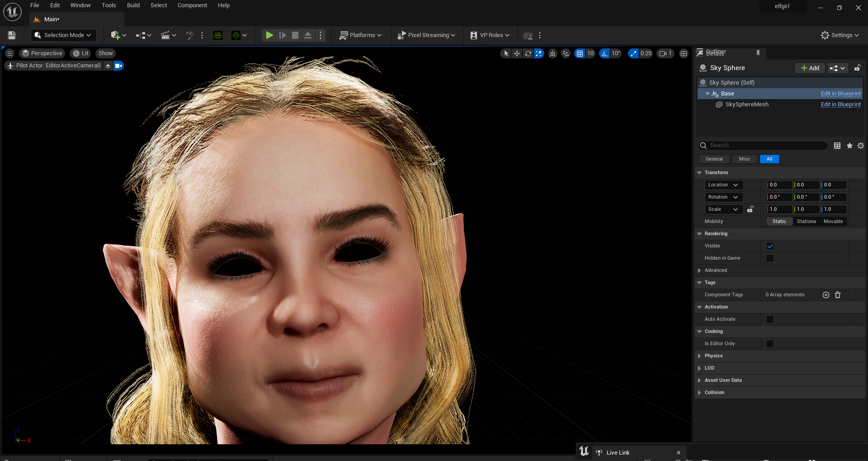This screenshot has height=461, width=868.
Task: Toggle world/local coordinate system icon
Action: tap(552, 53)
